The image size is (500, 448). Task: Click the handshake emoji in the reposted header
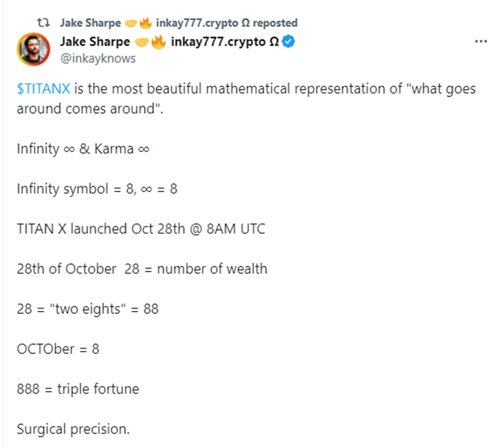[131, 23]
